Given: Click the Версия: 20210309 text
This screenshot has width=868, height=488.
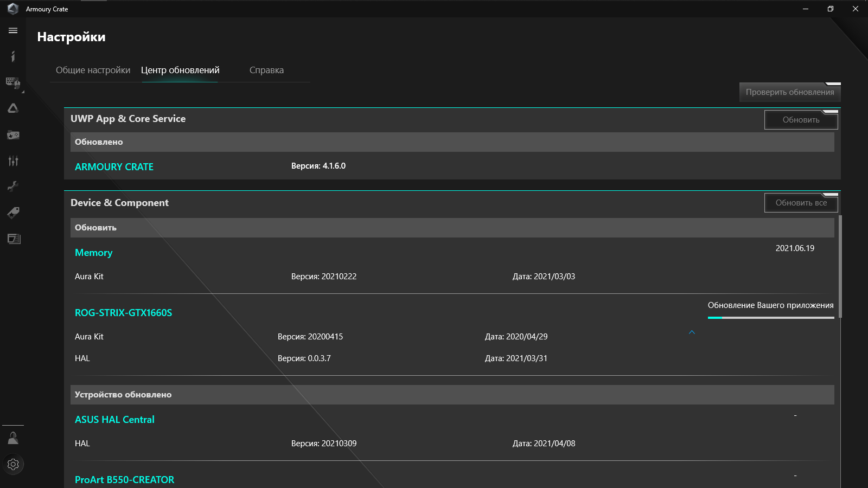Looking at the screenshot, I should point(324,444).
